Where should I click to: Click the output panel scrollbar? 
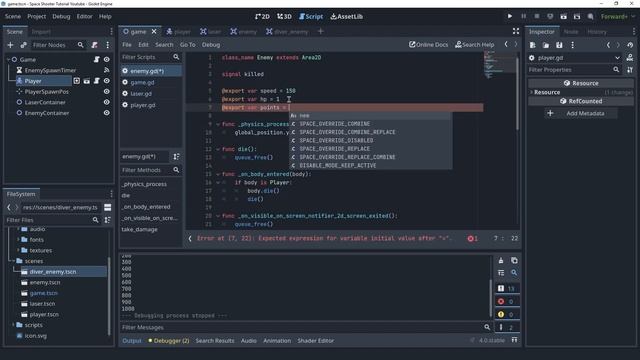point(491,298)
